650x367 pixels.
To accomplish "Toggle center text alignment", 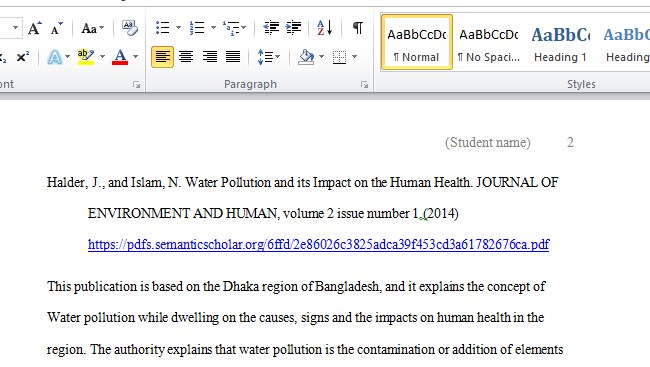I will 186,57.
